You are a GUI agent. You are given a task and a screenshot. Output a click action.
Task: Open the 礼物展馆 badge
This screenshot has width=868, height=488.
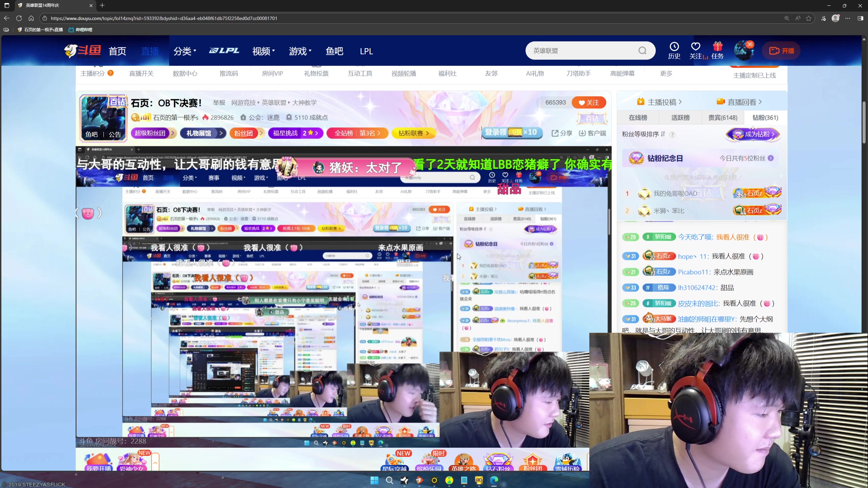[x=203, y=133]
